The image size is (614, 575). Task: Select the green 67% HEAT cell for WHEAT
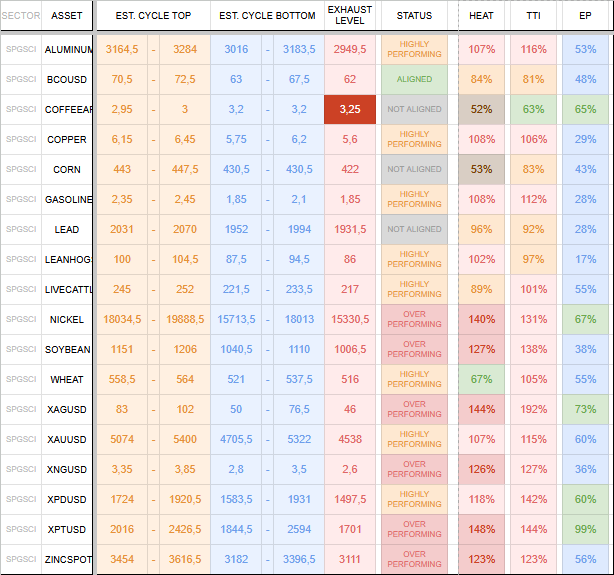click(481, 380)
